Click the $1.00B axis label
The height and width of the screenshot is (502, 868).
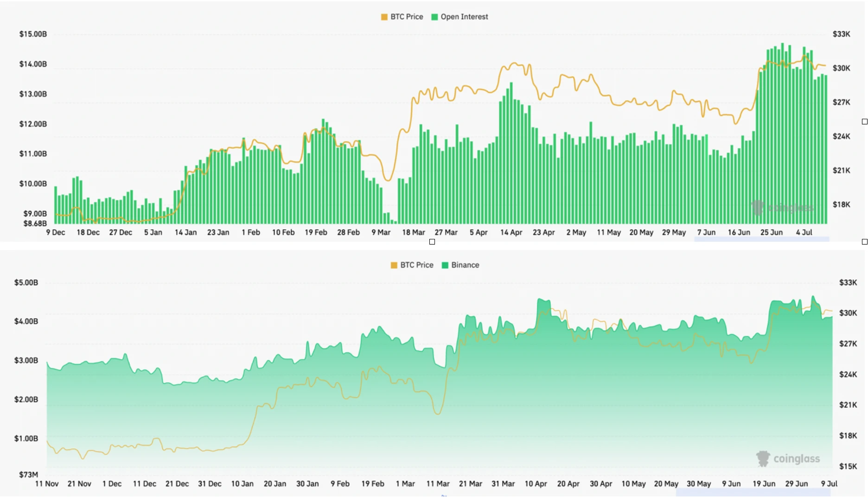[x=26, y=438]
